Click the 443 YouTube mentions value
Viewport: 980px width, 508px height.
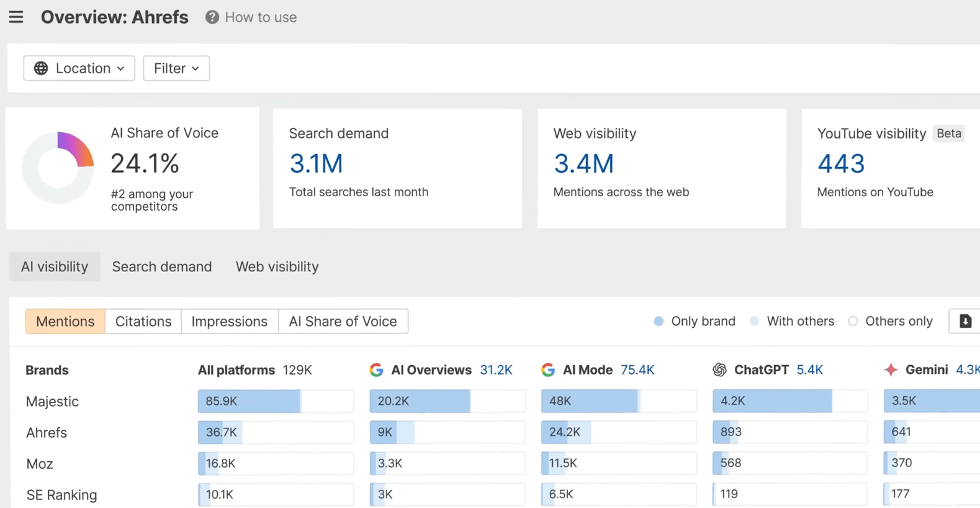point(841,164)
